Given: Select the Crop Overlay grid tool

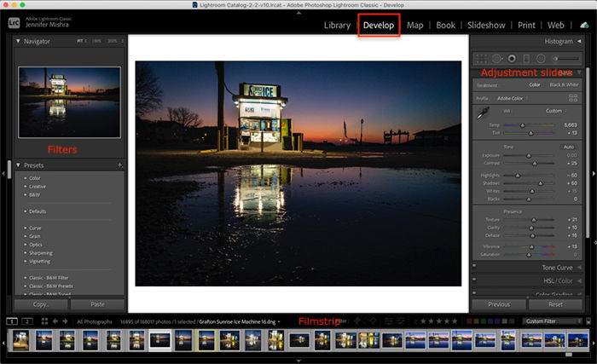Looking at the screenshot, I should point(482,59).
